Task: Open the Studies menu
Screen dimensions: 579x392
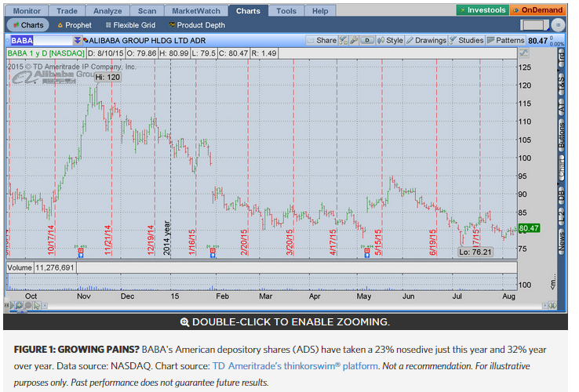Action: (467, 40)
